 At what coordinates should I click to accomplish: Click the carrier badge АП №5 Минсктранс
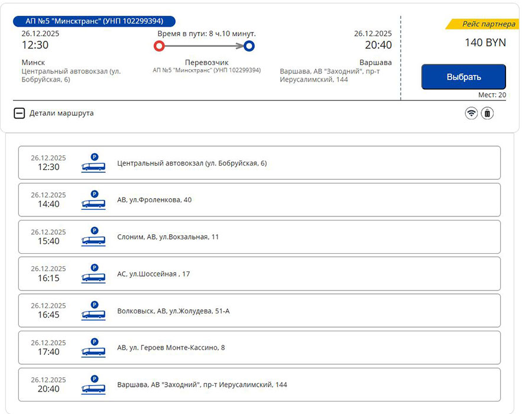94,21
